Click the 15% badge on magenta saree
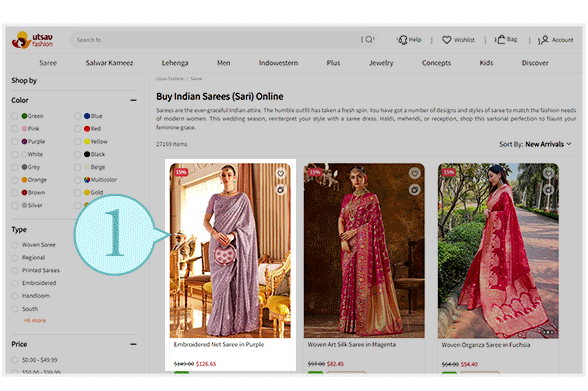Screen dimensions: 588x391 click(x=315, y=172)
